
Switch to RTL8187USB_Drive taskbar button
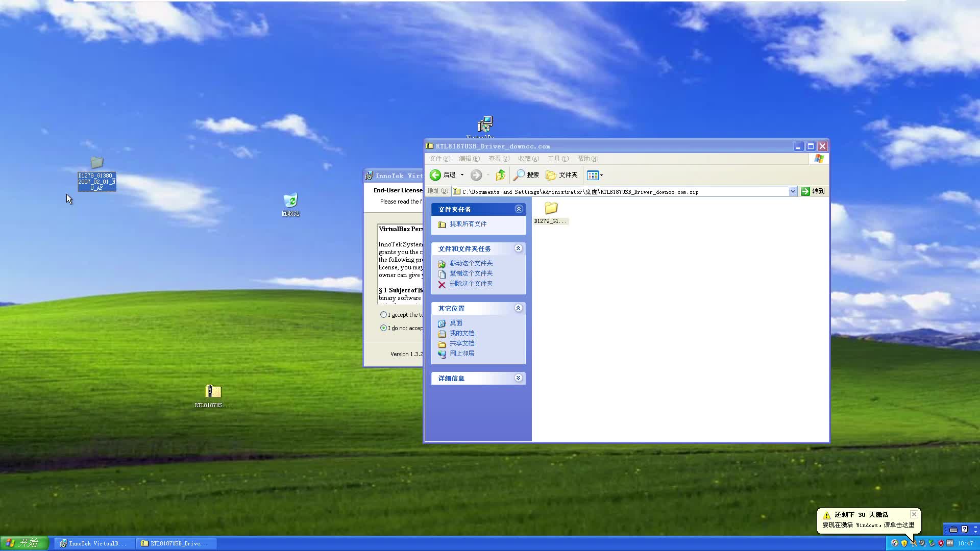(177, 544)
